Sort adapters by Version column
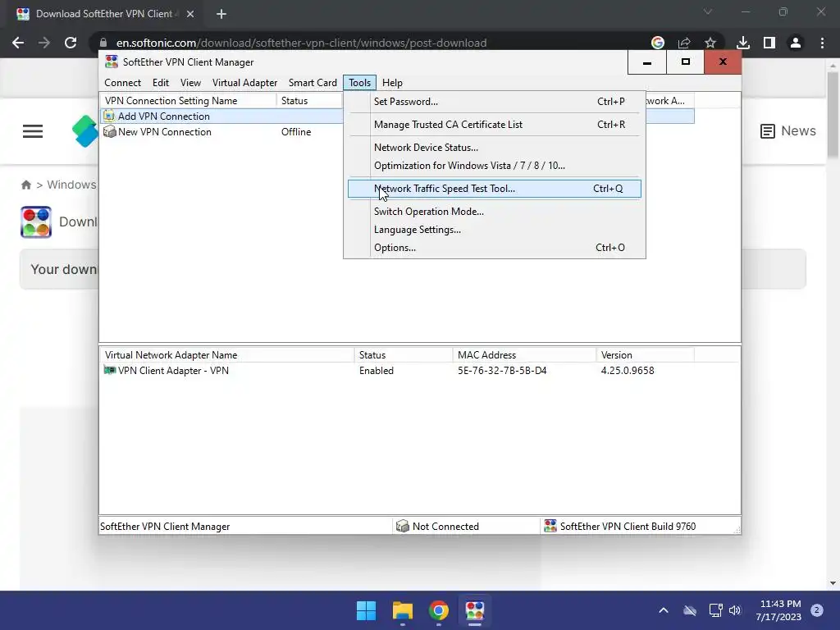Screen dimensions: 840x630 click(645, 354)
